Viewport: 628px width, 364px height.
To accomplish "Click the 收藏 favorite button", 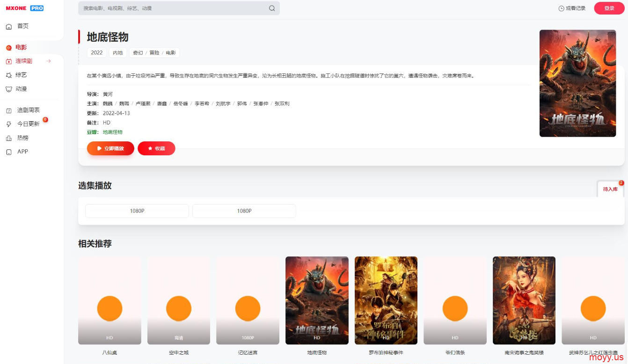I will pyautogui.click(x=156, y=148).
